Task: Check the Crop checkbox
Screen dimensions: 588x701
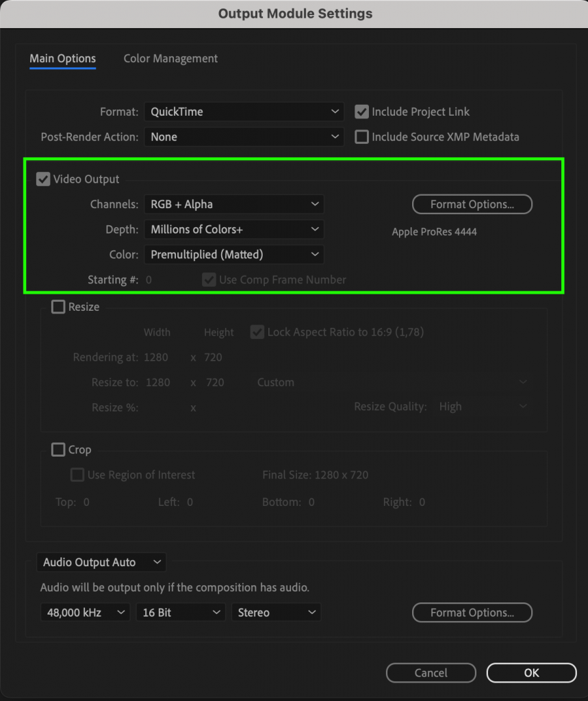Action: (58, 449)
